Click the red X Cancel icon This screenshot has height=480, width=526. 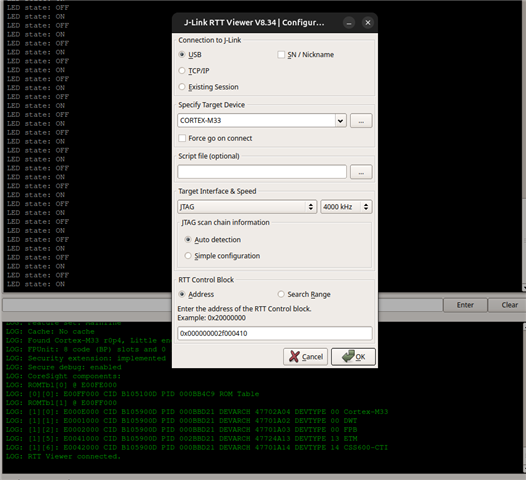pos(294,357)
